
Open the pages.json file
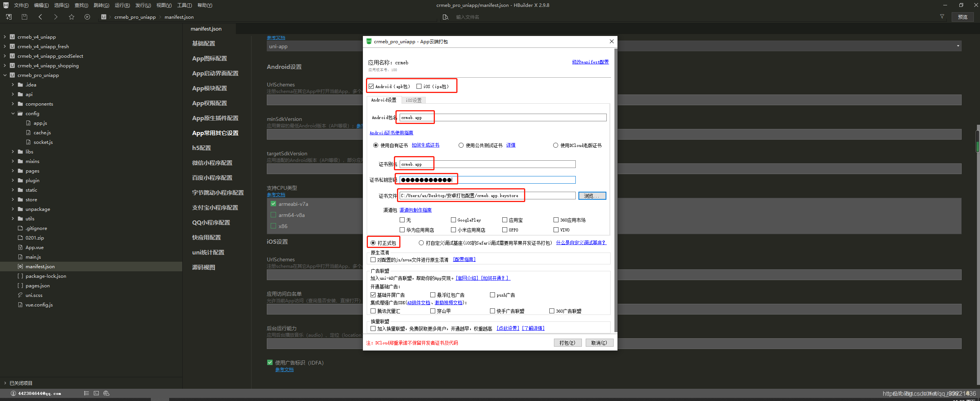click(38, 285)
